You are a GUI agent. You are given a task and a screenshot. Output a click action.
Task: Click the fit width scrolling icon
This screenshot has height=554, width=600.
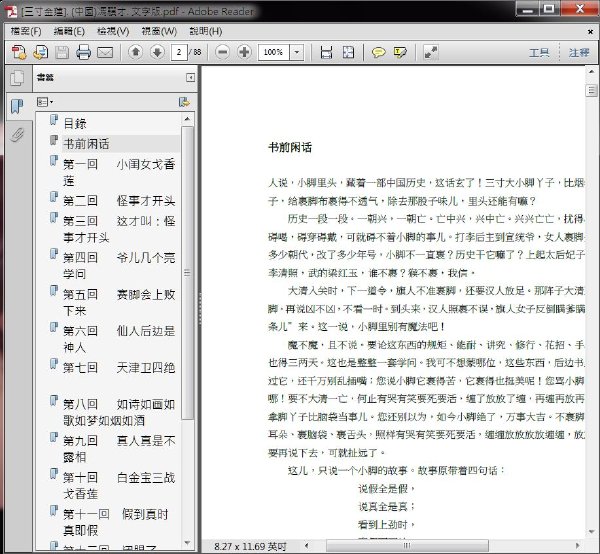[326, 52]
